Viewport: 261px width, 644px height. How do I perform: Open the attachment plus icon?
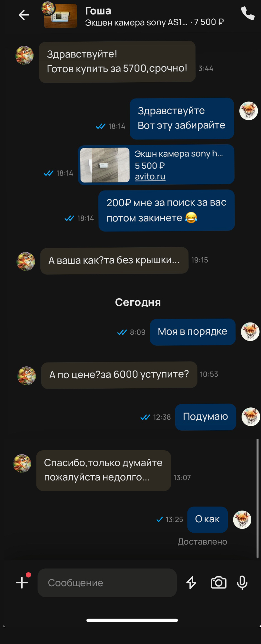(x=22, y=583)
